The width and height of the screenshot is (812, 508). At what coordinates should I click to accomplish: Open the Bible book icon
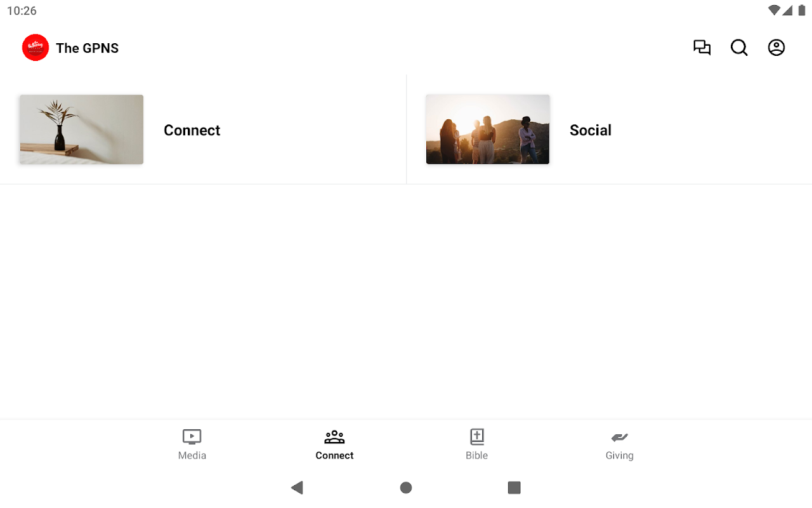(x=477, y=437)
